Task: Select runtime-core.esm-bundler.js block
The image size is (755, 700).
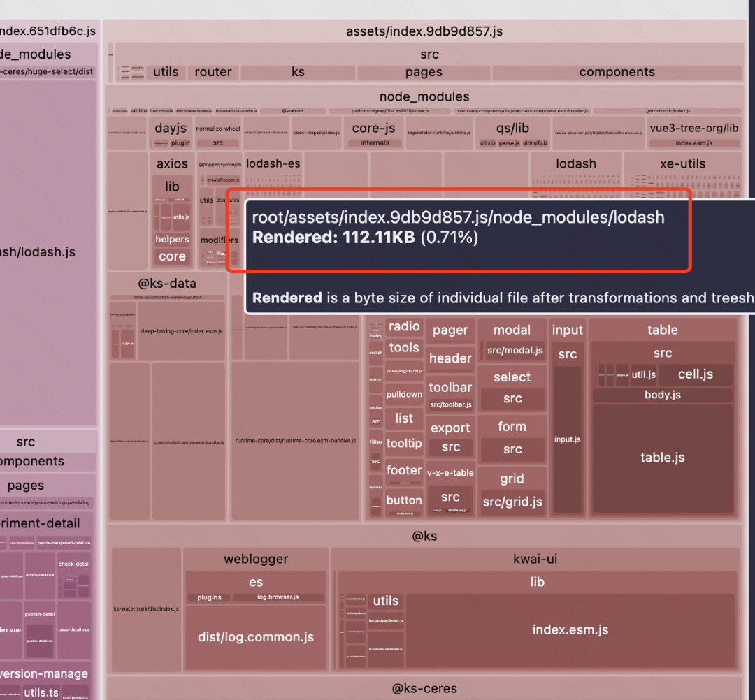Action: pos(296,441)
